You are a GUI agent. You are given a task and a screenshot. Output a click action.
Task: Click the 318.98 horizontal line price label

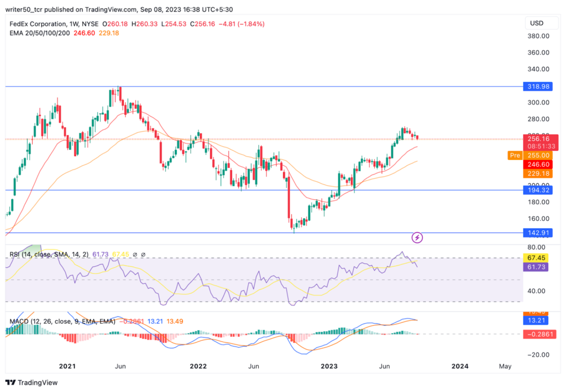(538, 87)
